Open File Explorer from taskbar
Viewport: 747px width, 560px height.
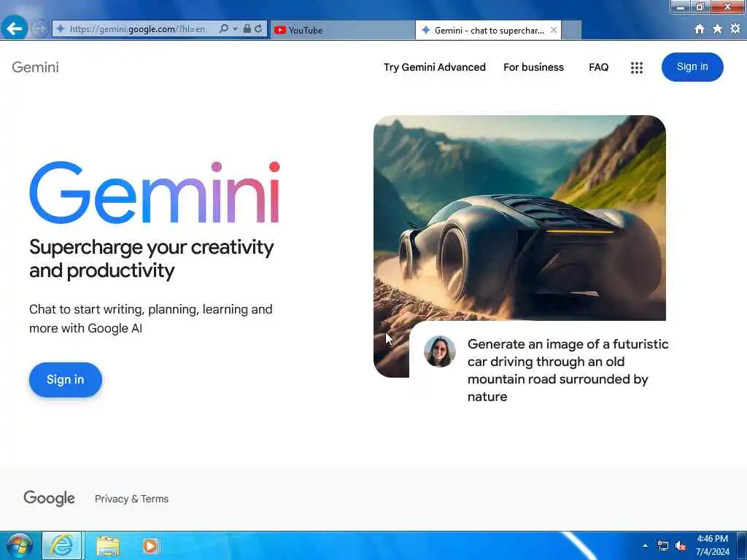point(108,546)
